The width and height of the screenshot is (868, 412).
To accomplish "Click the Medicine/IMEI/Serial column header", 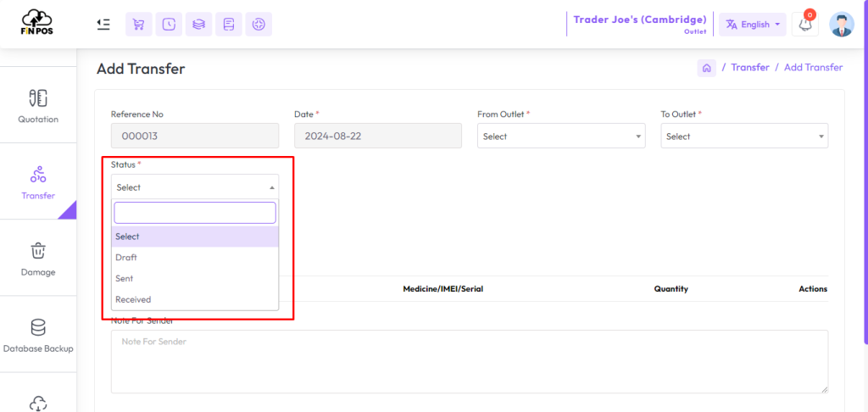I will [x=442, y=289].
